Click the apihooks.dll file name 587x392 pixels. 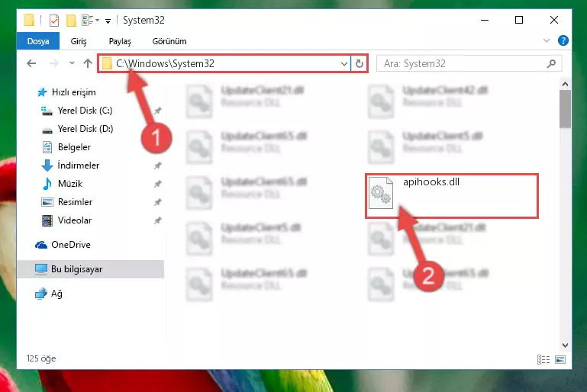[x=431, y=182]
